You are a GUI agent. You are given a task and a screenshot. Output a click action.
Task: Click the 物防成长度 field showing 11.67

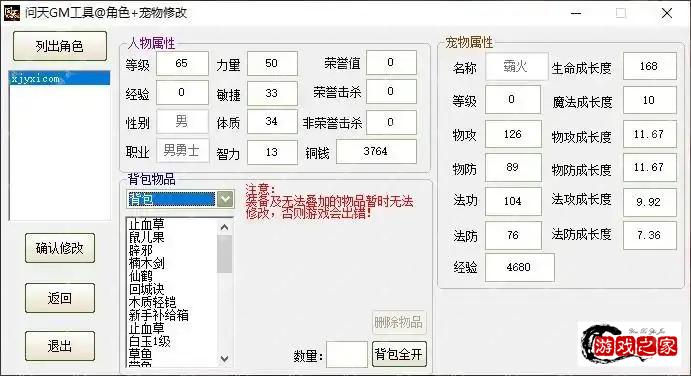click(650, 168)
